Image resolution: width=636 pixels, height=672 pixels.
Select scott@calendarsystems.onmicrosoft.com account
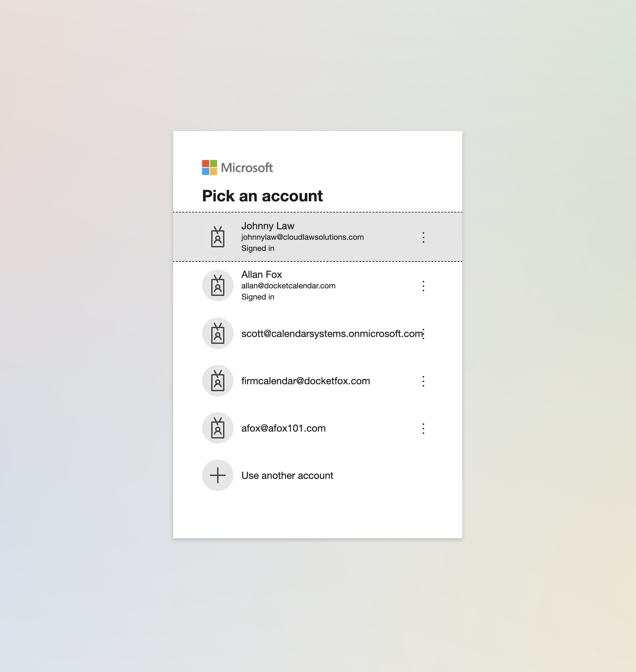pyautogui.click(x=317, y=333)
